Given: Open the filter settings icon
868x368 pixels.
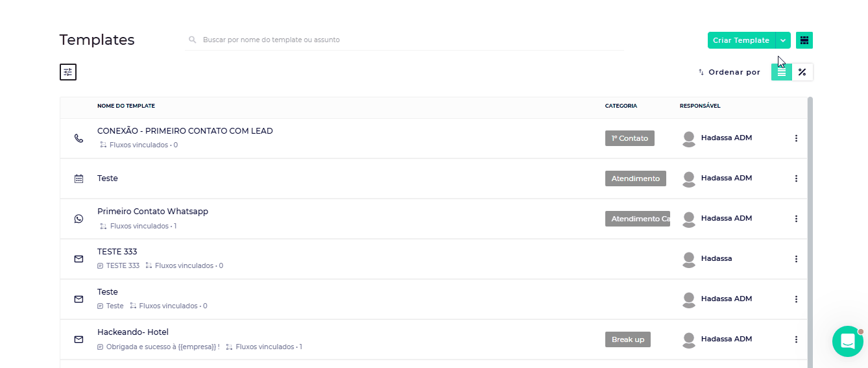Looking at the screenshot, I should coord(68,72).
